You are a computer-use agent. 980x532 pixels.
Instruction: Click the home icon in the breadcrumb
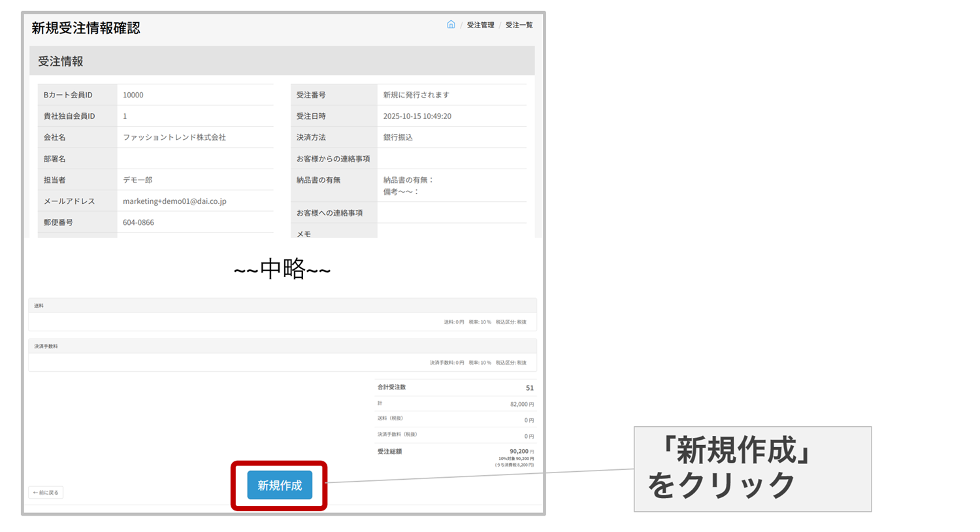451,25
